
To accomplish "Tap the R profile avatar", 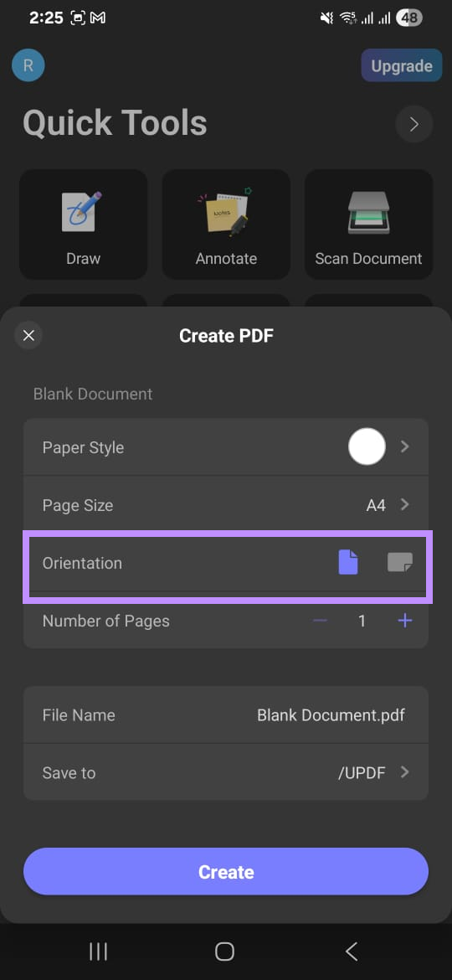I will pos(28,65).
